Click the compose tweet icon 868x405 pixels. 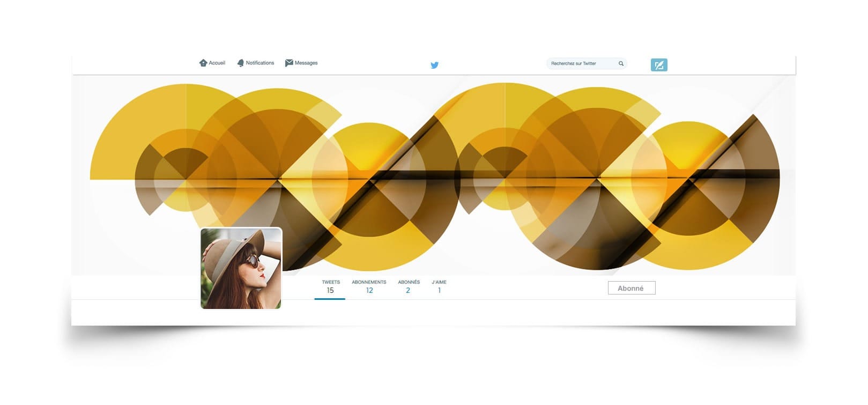coord(659,65)
